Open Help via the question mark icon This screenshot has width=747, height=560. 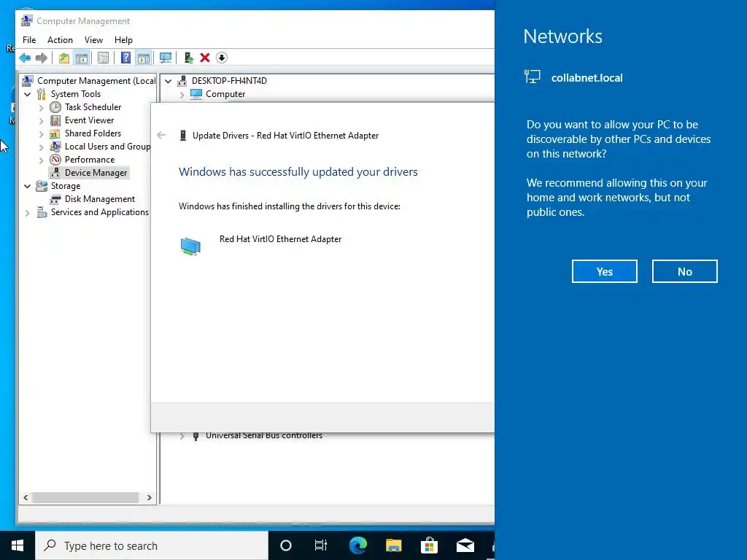pos(125,58)
